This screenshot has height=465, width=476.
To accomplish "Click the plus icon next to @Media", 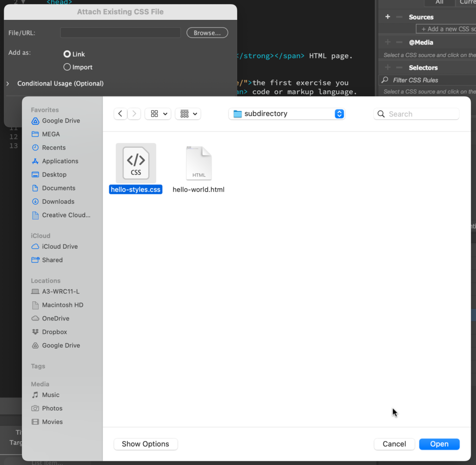I will 388,42.
